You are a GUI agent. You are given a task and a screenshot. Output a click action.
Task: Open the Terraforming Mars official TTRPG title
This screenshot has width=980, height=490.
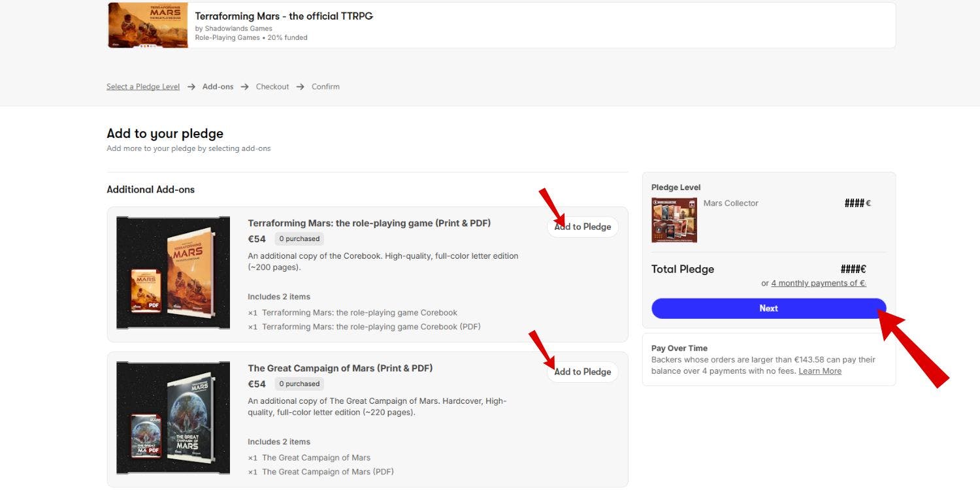click(x=284, y=16)
